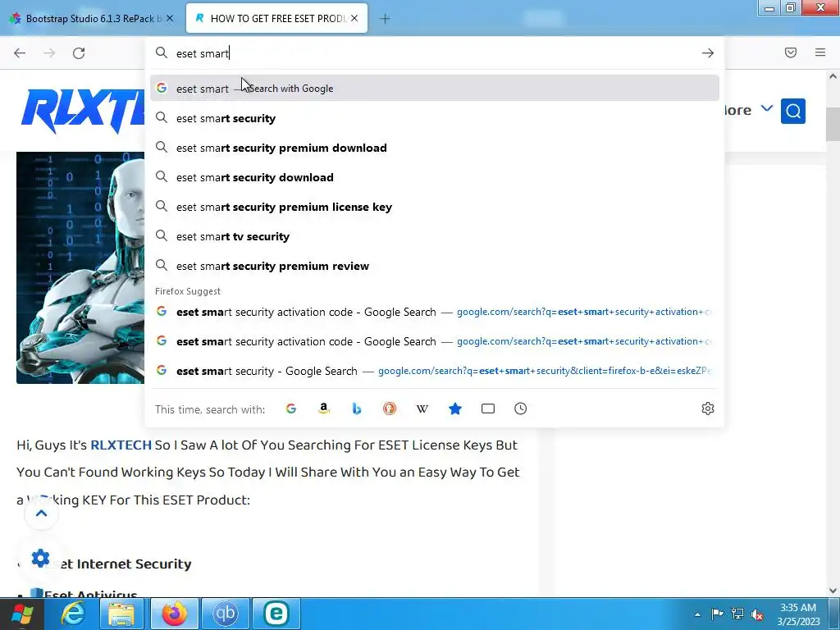Close the HOW TO GET FREE ESET tab

354,19
